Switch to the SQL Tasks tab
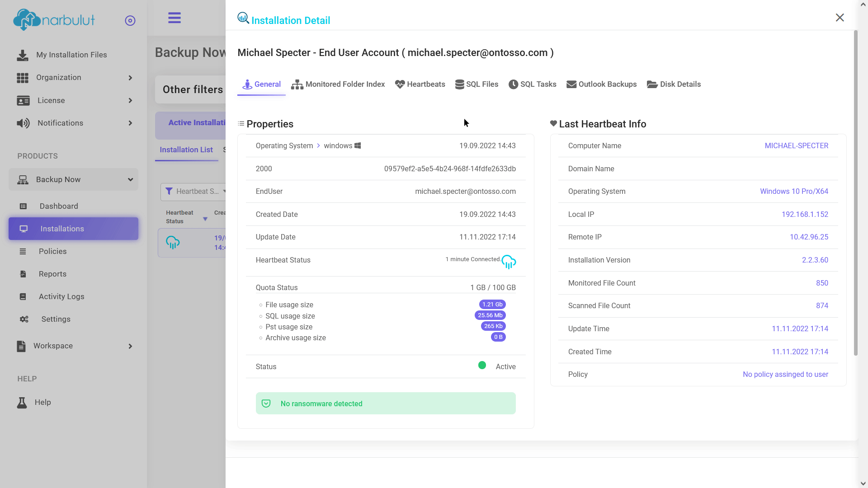 coord(533,84)
